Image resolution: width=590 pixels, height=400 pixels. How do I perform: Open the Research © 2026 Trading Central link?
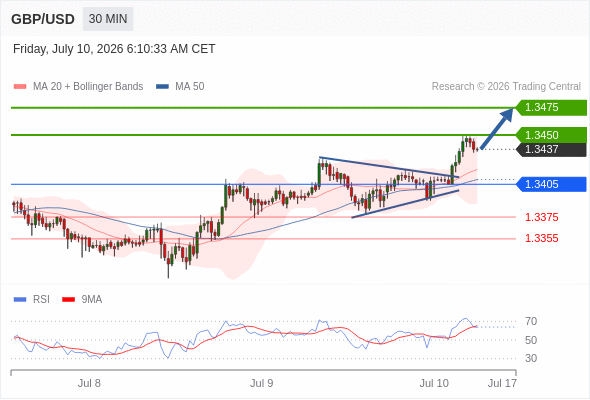point(506,87)
